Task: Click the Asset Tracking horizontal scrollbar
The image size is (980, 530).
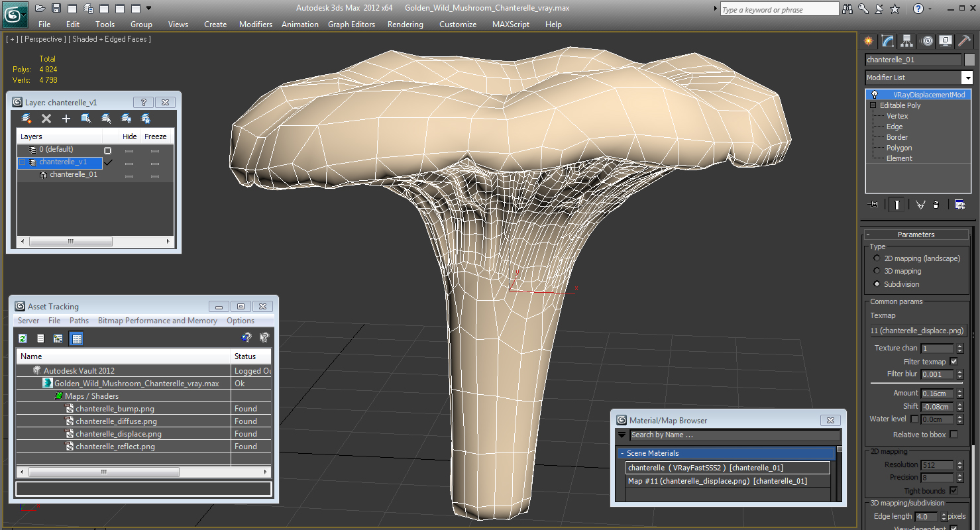Action: (x=144, y=472)
